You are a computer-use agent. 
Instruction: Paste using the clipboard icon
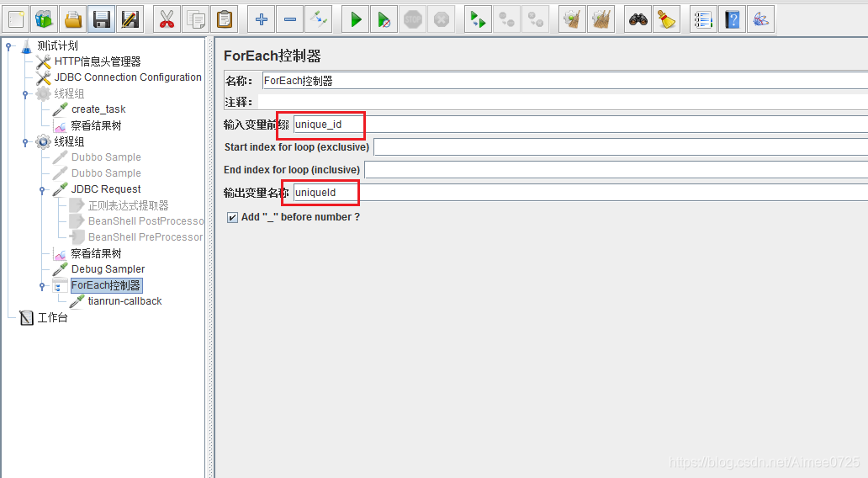(225, 19)
